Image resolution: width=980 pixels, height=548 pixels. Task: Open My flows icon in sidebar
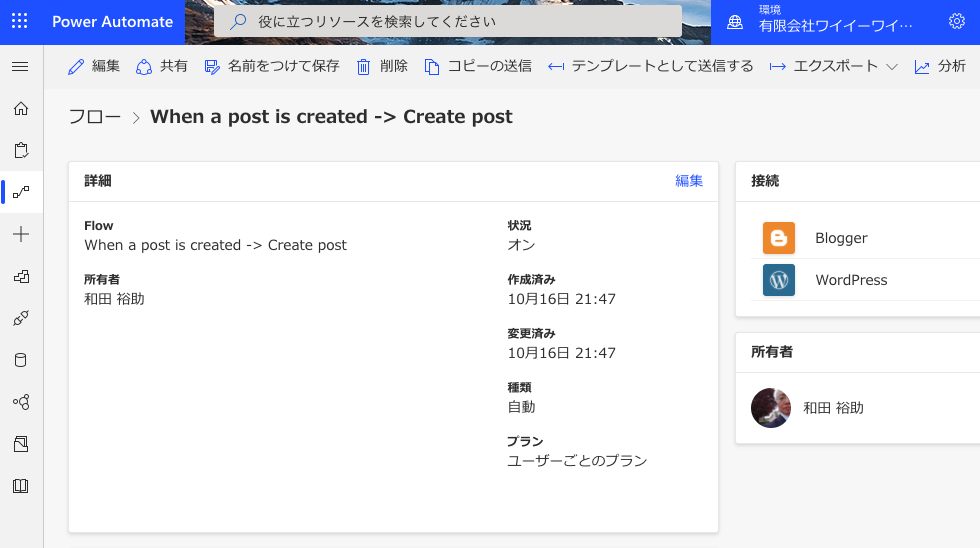tap(21, 192)
